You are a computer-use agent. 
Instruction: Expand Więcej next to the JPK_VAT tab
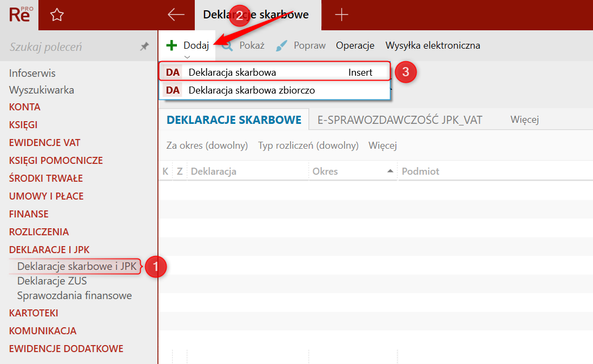pyautogui.click(x=524, y=120)
